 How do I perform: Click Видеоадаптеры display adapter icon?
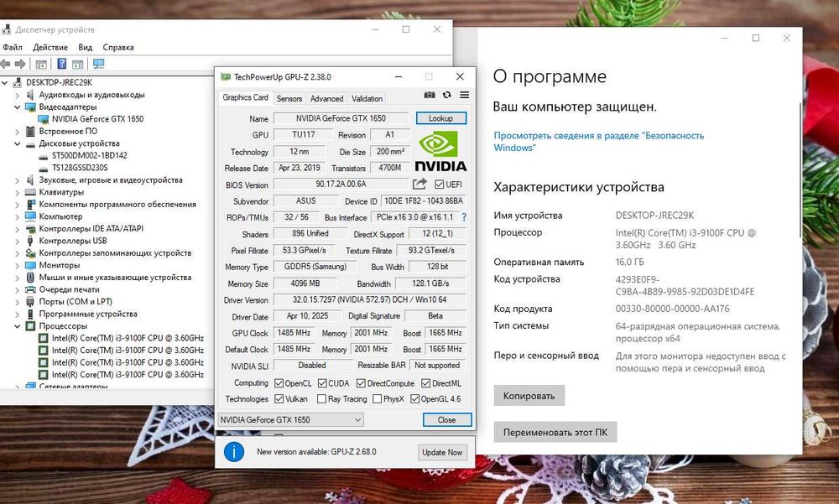(30, 107)
